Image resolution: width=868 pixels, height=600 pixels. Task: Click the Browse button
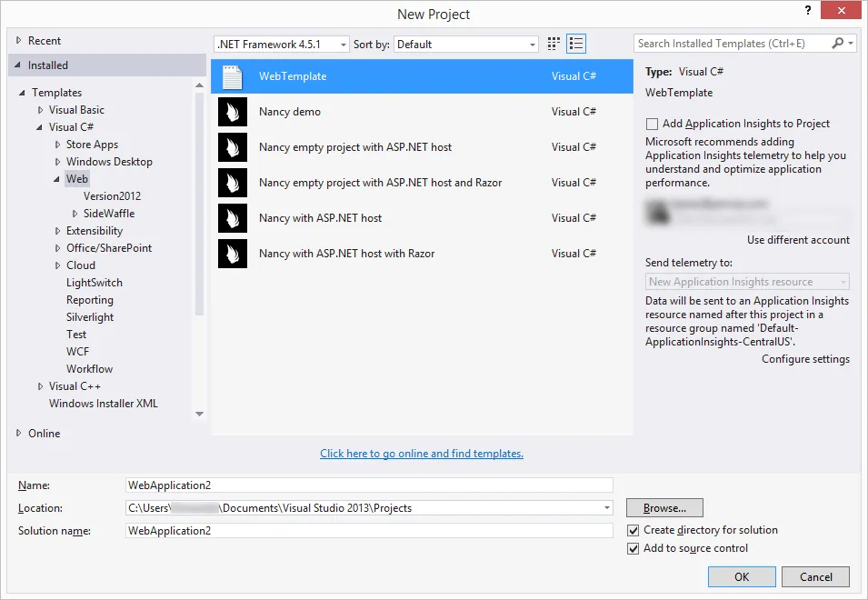tap(664, 507)
